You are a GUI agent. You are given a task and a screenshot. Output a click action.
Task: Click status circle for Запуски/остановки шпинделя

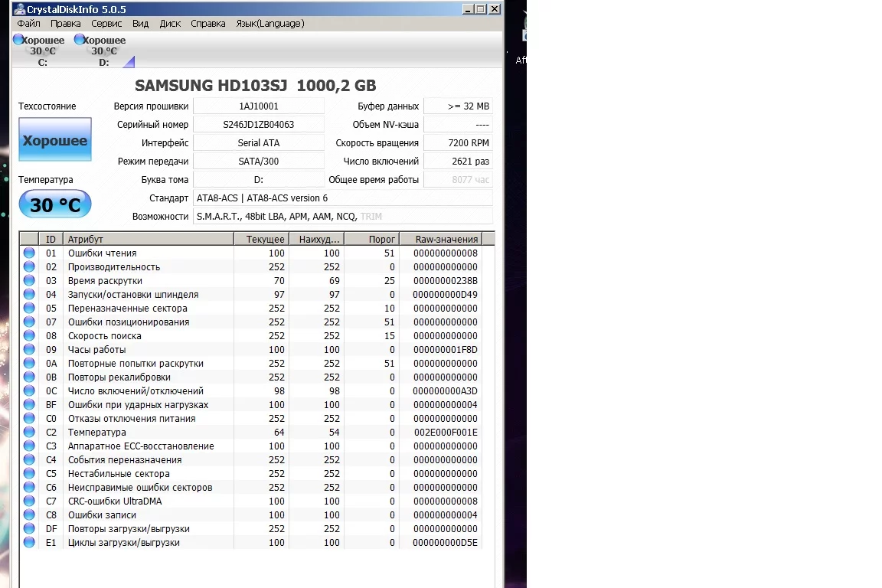28,294
